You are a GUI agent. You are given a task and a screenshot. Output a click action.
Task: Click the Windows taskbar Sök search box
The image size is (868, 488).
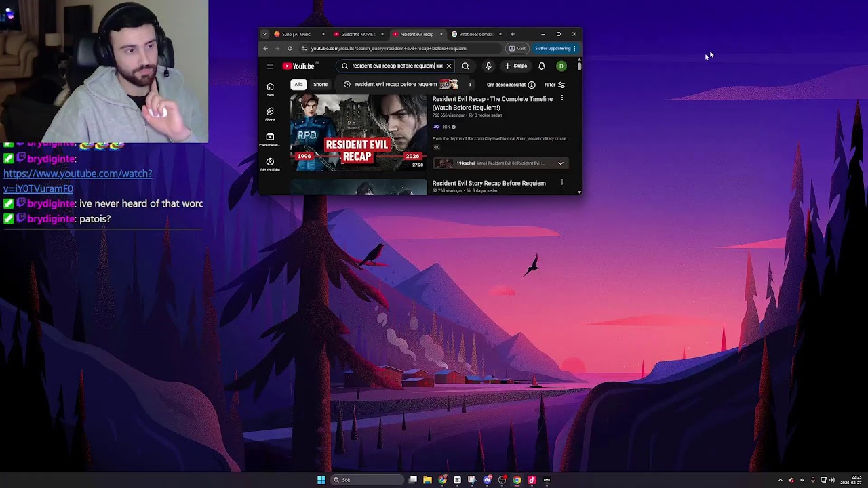click(366, 480)
